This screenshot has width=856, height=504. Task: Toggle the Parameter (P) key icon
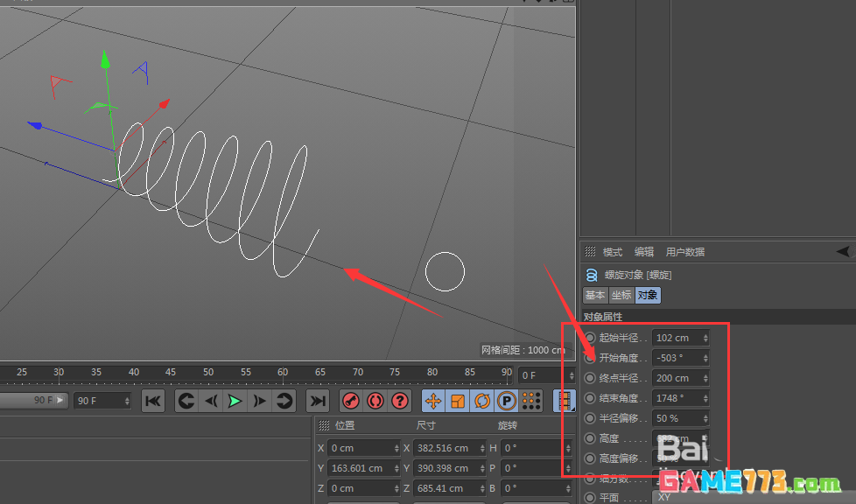click(x=507, y=401)
